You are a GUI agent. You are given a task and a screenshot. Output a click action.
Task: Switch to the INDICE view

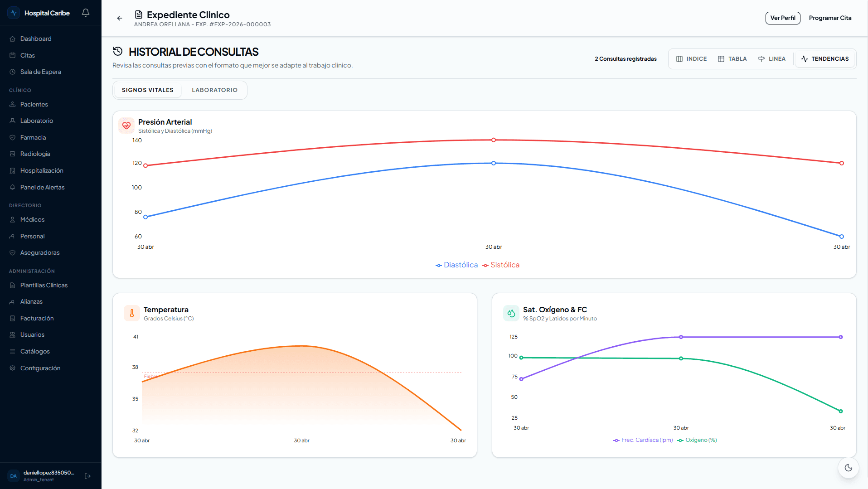click(x=692, y=59)
